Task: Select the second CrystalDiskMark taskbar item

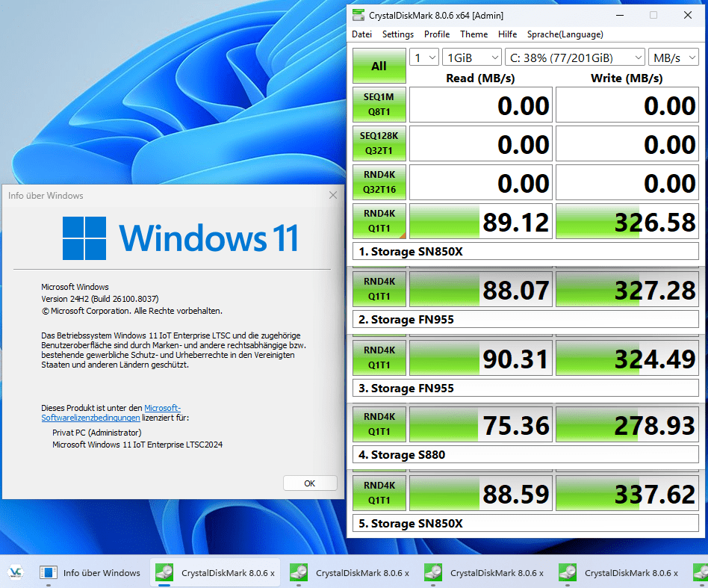Action: coord(350,572)
